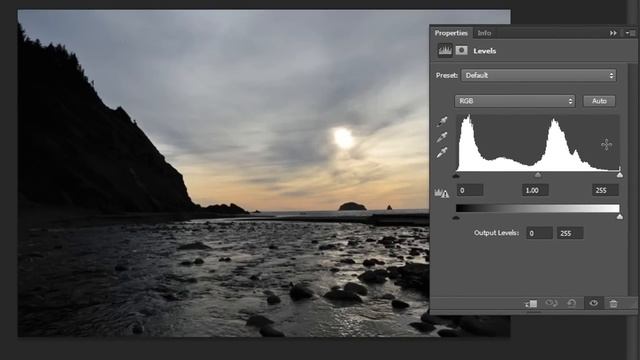This screenshot has height=360, width=640.
Task: Collapse Properties panel double-arrow icon
Action: 613,33
